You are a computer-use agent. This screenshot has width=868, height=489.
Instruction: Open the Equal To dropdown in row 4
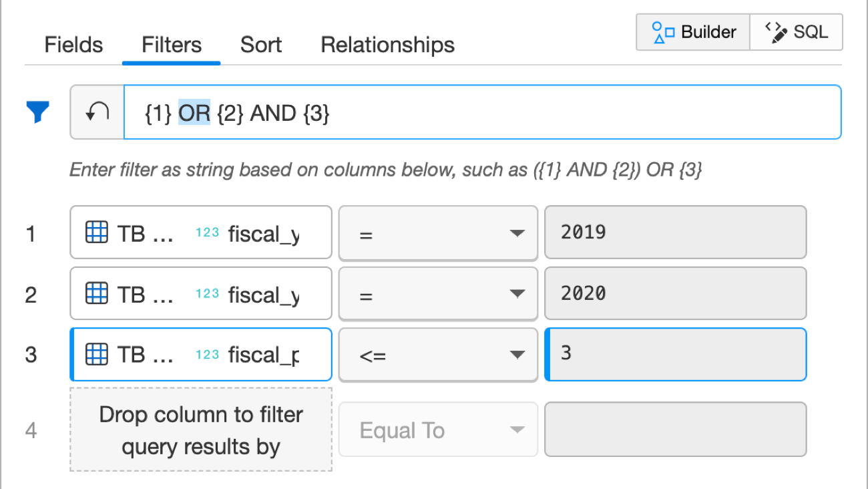[x=438, y=430]
